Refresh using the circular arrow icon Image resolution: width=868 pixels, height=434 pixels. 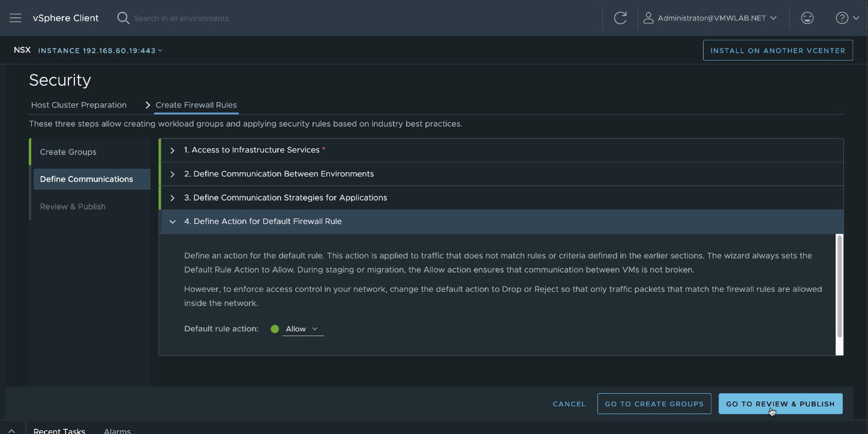[620, 18]
